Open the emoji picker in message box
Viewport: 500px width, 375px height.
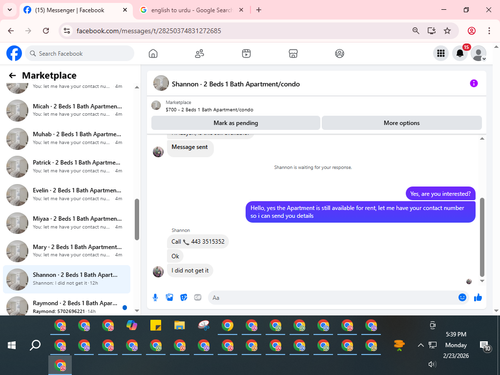[462, 297]
